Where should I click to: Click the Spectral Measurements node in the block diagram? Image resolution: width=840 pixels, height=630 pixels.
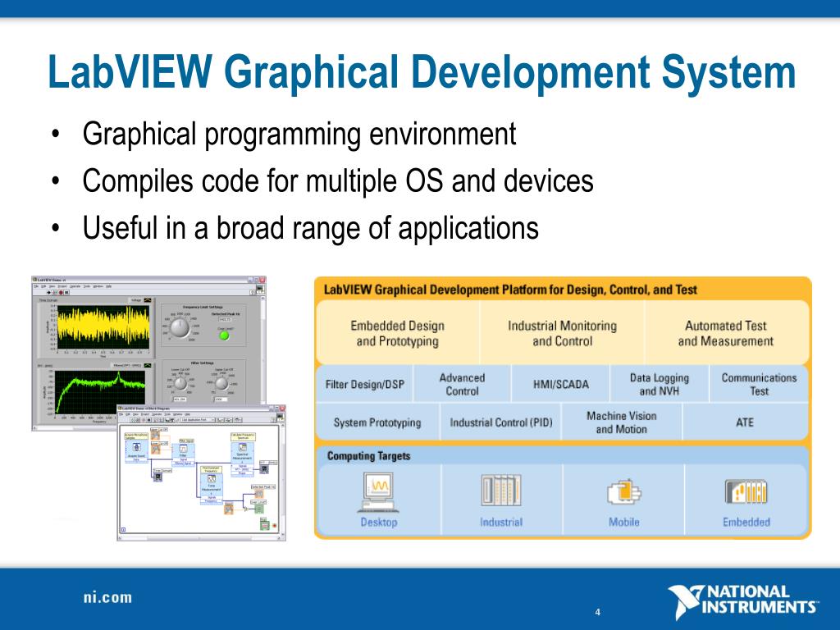point(242,459)
